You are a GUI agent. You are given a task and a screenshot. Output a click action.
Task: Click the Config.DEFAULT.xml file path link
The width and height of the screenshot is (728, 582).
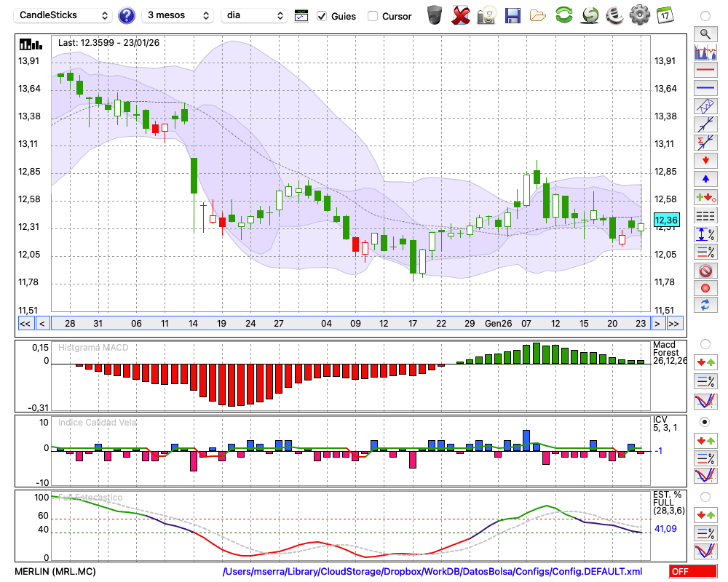432,572
